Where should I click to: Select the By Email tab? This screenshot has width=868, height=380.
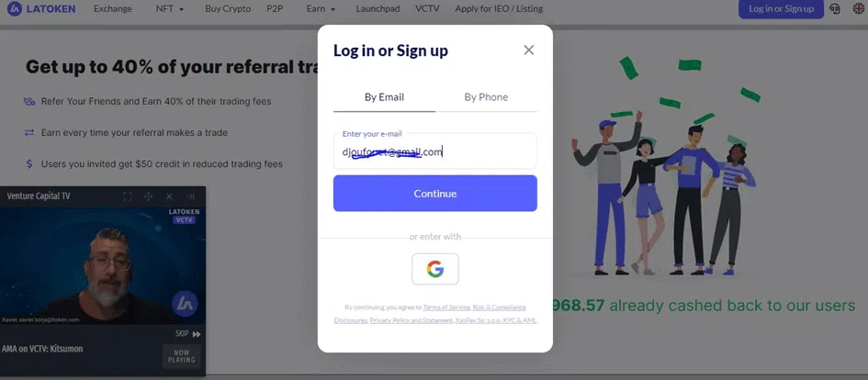coord(384,97)
